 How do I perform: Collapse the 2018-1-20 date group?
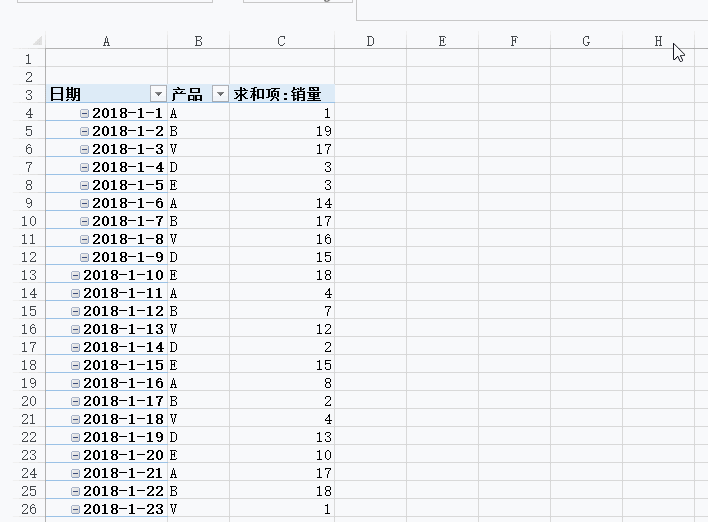(75, 455)
